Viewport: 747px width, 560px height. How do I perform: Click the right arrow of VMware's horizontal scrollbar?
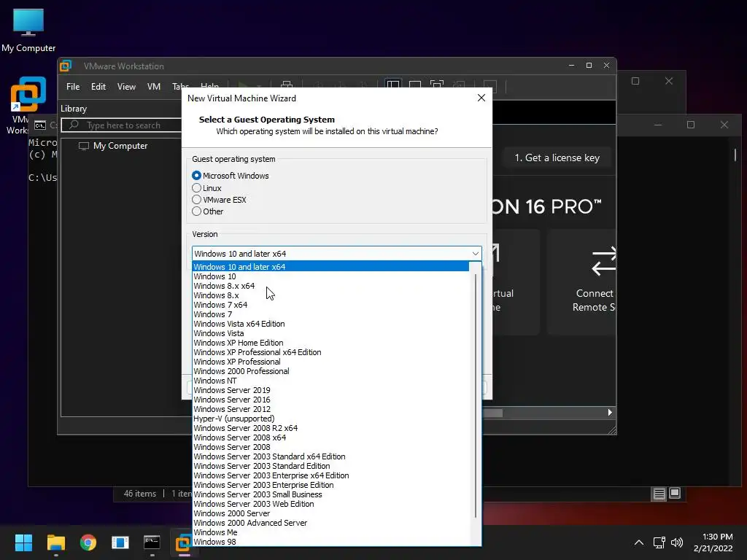click(x=610, y=413)
